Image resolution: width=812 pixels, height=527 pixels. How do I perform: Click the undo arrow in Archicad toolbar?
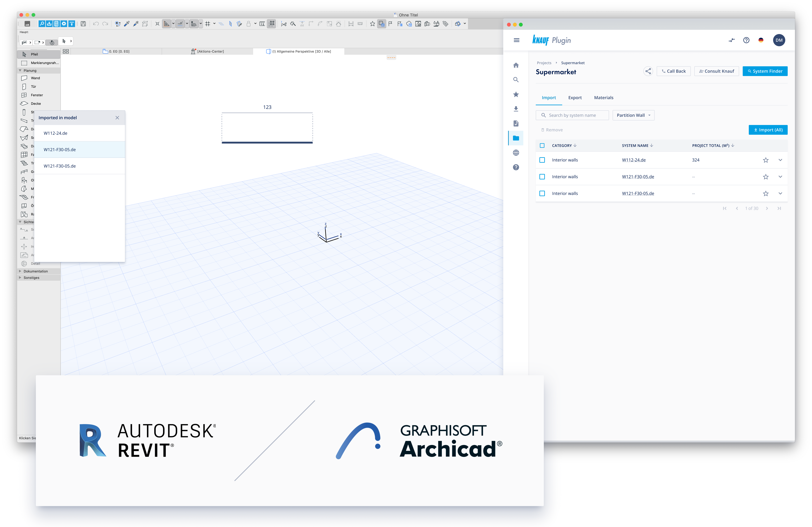[x=96, y=24]
